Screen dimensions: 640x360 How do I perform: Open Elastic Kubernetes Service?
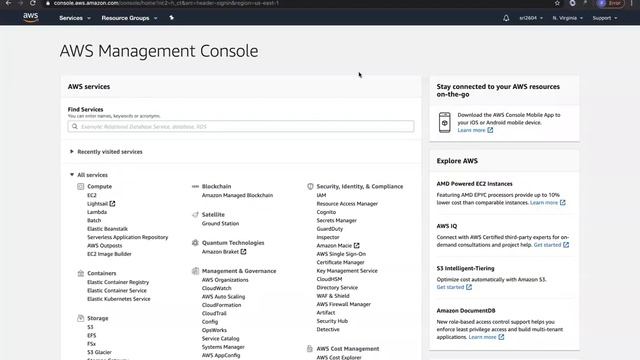click(x=119, y=299)
